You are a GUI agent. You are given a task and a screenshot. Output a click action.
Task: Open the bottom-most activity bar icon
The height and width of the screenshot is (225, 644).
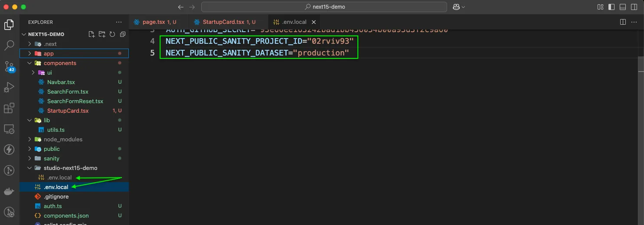point(9,212)
